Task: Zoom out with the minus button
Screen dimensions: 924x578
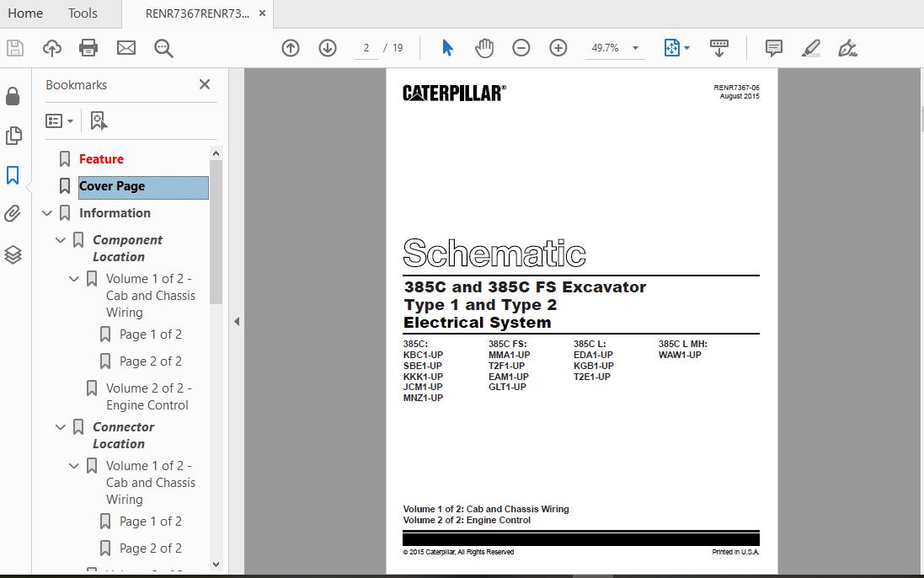Action: pyautogui.click(x=521, y=48)
